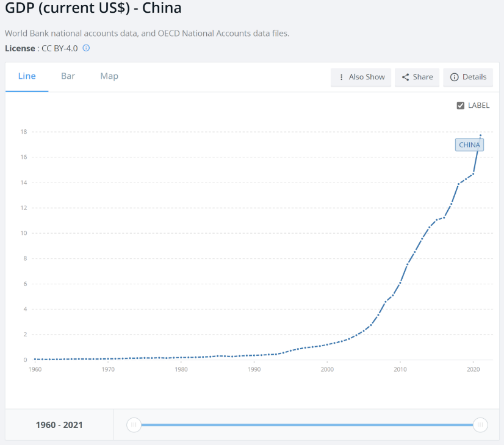The image size is (504, 445).
Task: Click the x-axis label 2020
Action: click(x=473, y=369)
